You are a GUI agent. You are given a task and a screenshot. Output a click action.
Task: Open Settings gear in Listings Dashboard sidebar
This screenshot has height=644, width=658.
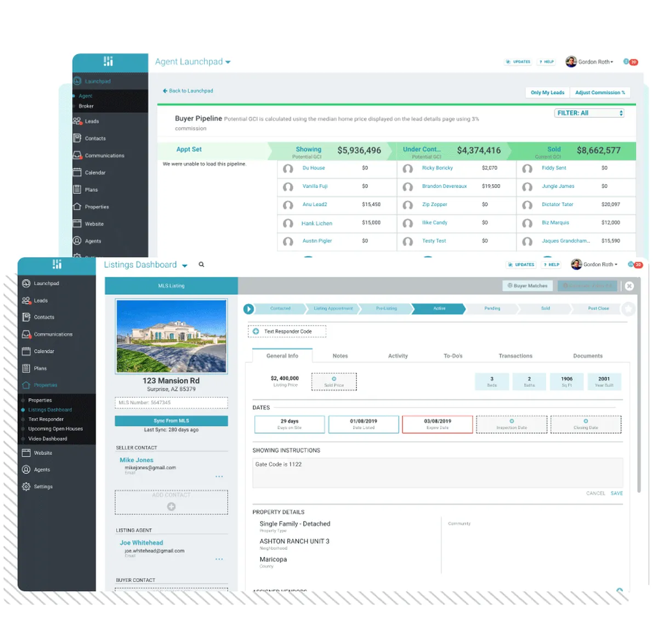pos(26,487)
